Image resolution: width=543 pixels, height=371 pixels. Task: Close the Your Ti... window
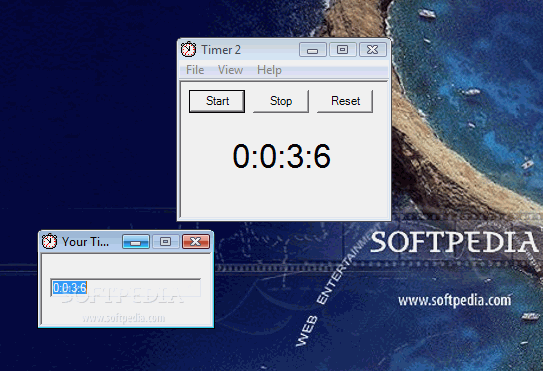tap(196, 241)
